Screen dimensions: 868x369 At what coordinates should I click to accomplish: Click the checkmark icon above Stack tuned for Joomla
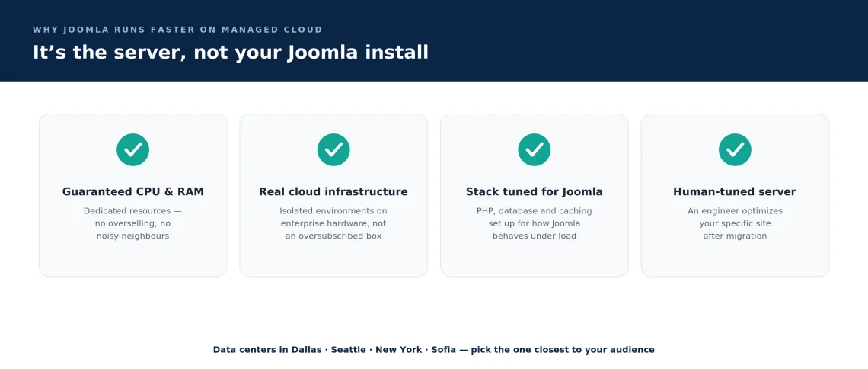pyautogui.click(x=535, y=149)
